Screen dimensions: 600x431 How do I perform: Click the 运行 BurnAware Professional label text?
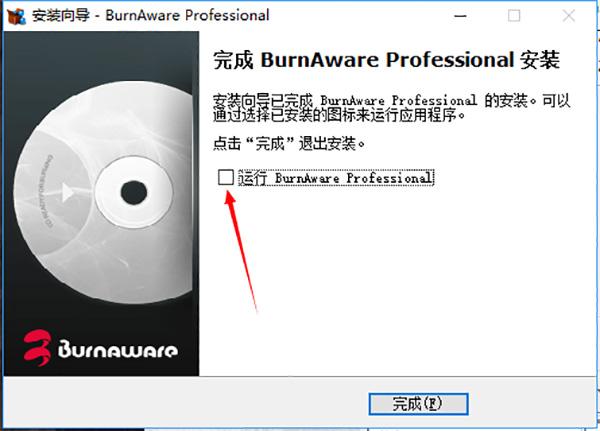[x=336, y=178]
